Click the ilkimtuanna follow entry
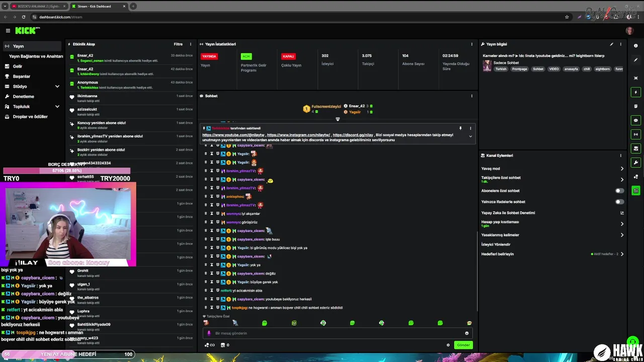The width and height of the screenshot is (644, 362). coord(131,98)
